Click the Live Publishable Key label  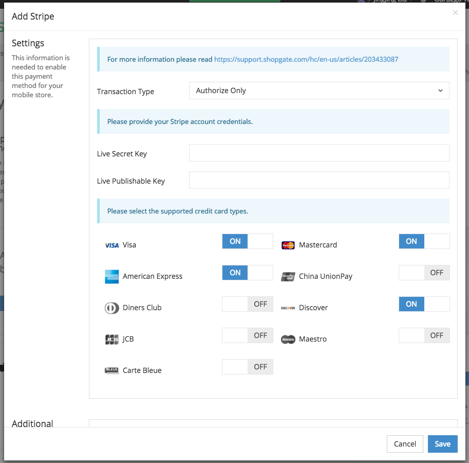coord(131,181)
